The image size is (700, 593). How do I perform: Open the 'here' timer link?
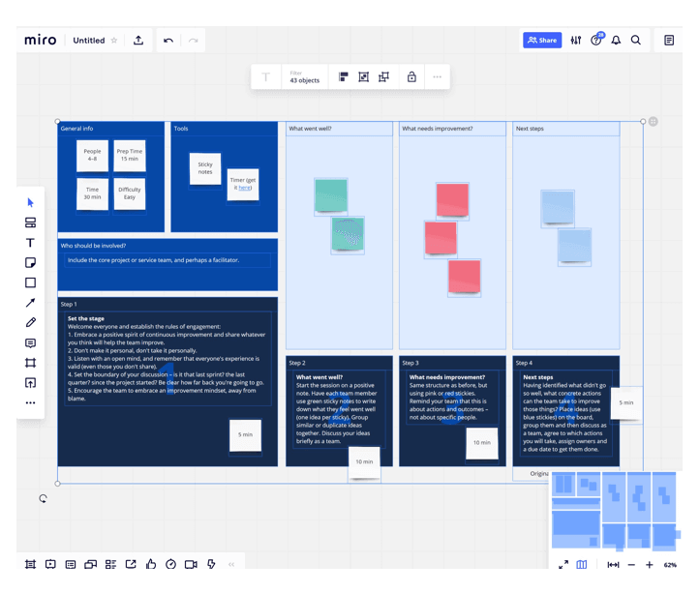click(245, 188)
